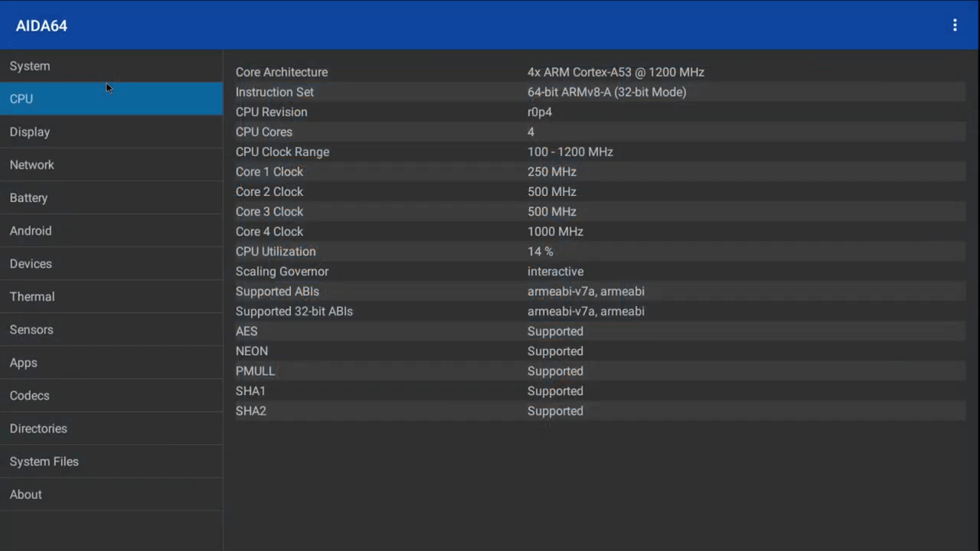
Task: Select the Core 3 Clock label
Action: coord(269,211)
